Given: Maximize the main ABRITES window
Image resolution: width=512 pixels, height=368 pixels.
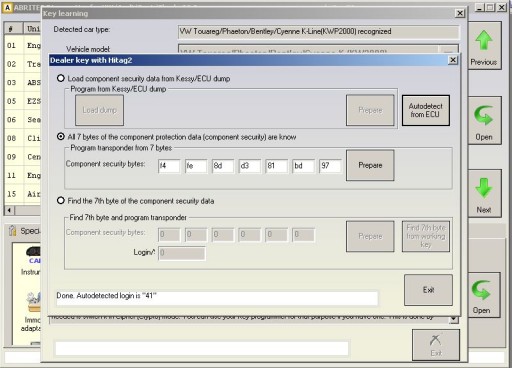Looking at the screenshot, I should [491, 7].
